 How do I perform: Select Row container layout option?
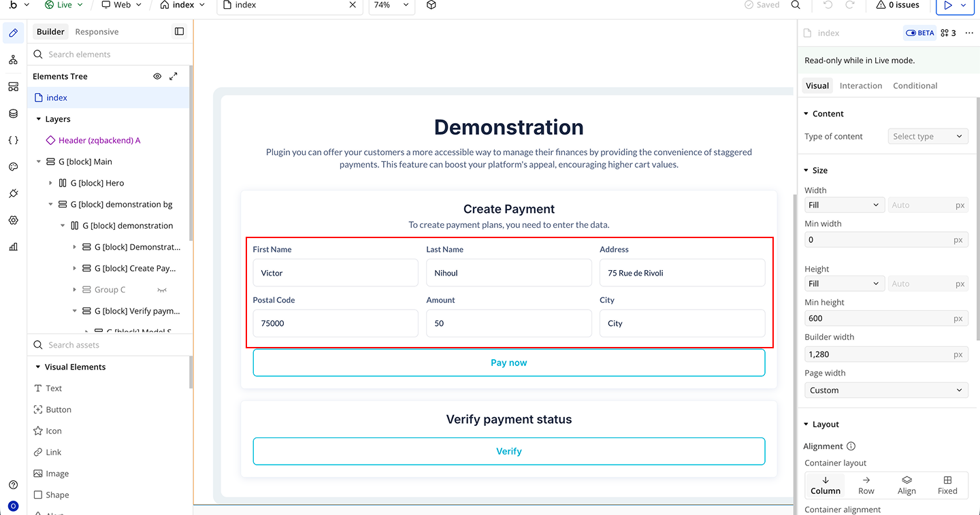tap(866, 484)
